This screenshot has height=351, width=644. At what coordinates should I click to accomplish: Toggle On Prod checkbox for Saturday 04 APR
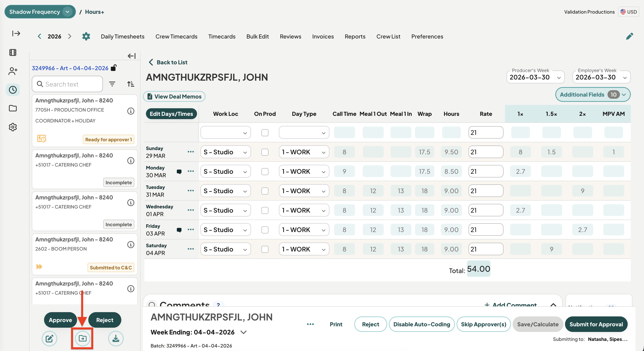pyautogui.click(x=265, y=249)
